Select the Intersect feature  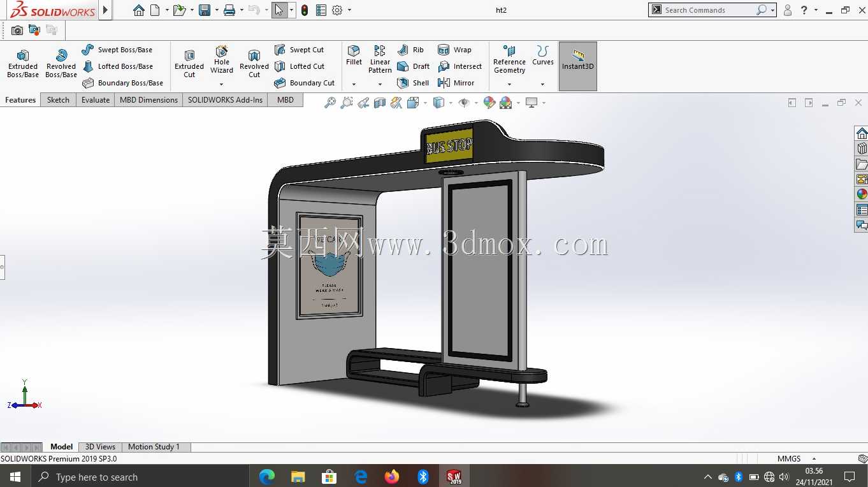(459, 66)
